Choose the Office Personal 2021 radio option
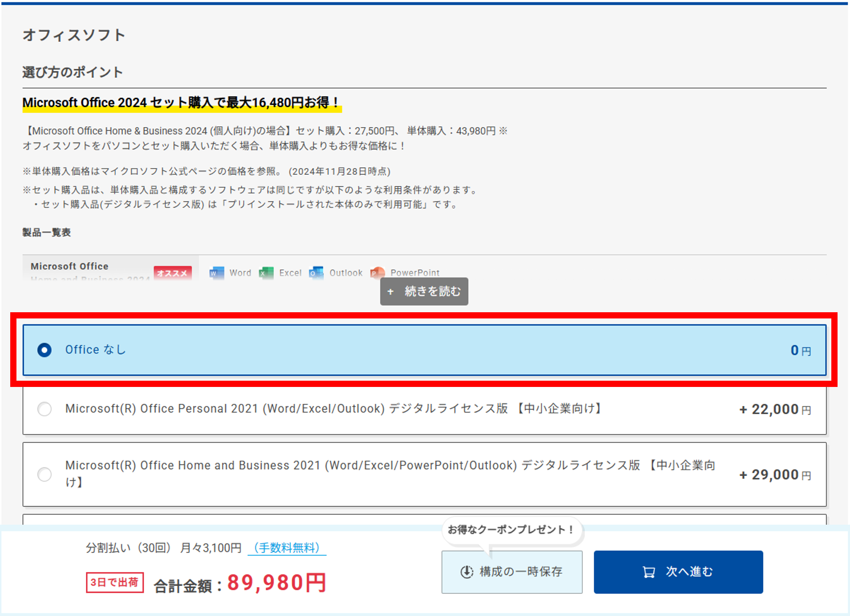Image resolution: width=850 pixels, height=616 pixels. [44, 409]
